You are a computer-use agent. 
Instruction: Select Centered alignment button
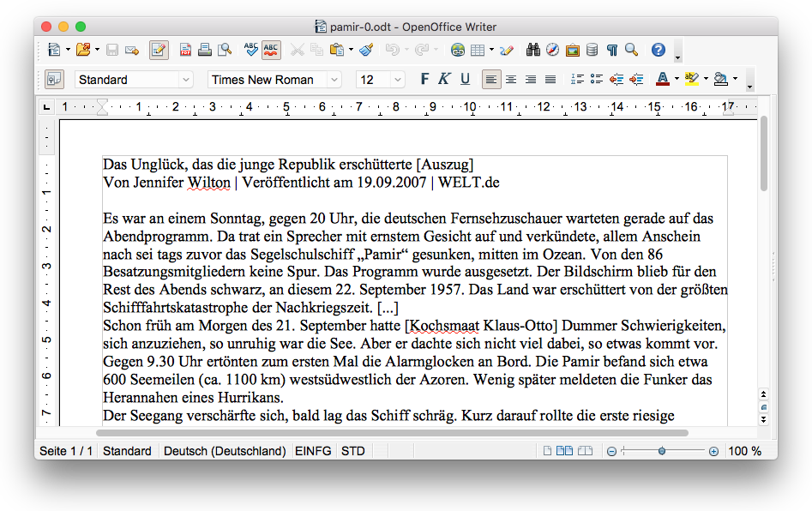tap(511, 79)
